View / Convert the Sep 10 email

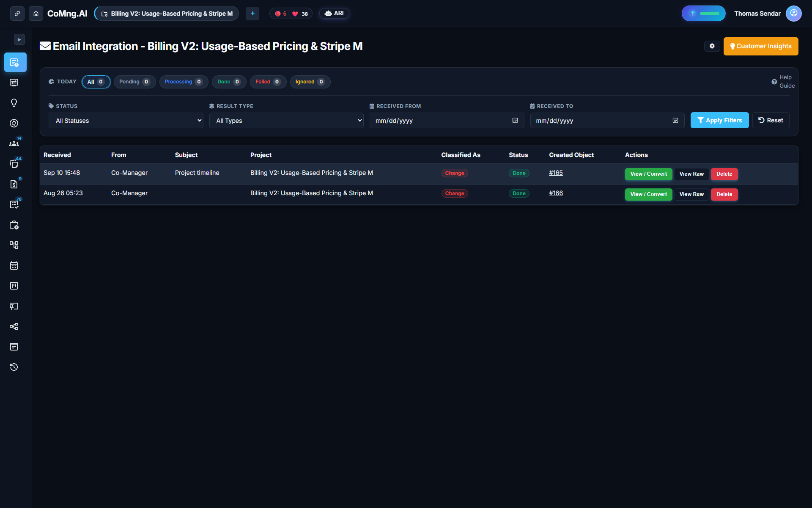click(x=648, y=174)
